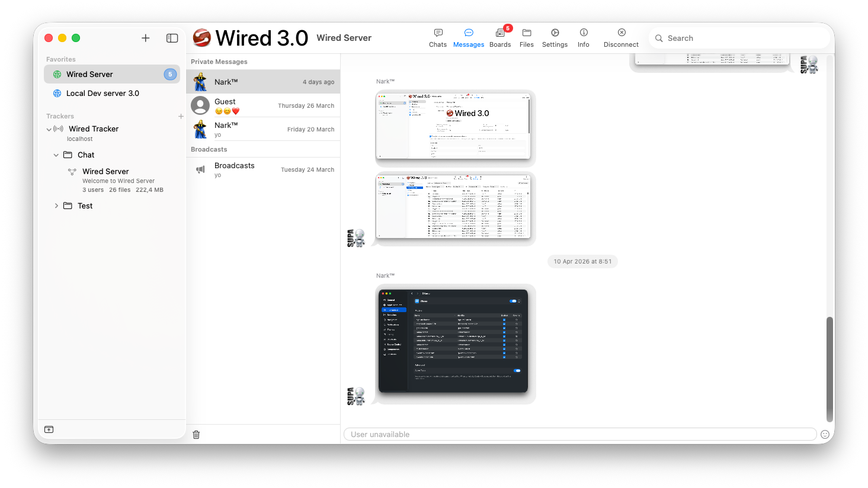Viewport: 868px width, 488px height.
Task: Collapse the Wired Tracker tree
Action: 50,129
